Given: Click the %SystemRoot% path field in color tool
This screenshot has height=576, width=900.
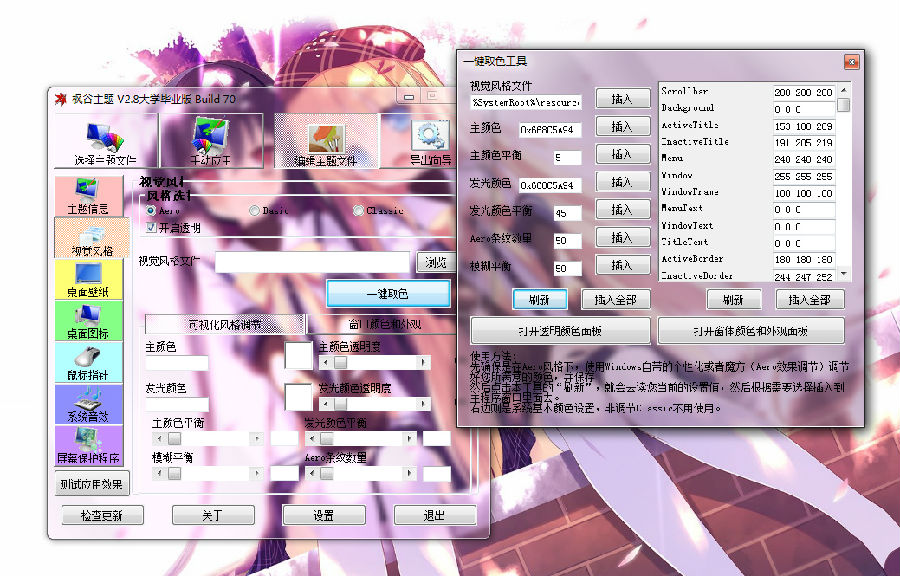Looking at the screenshot, I should pyautogui.click(x=526, y=103).
